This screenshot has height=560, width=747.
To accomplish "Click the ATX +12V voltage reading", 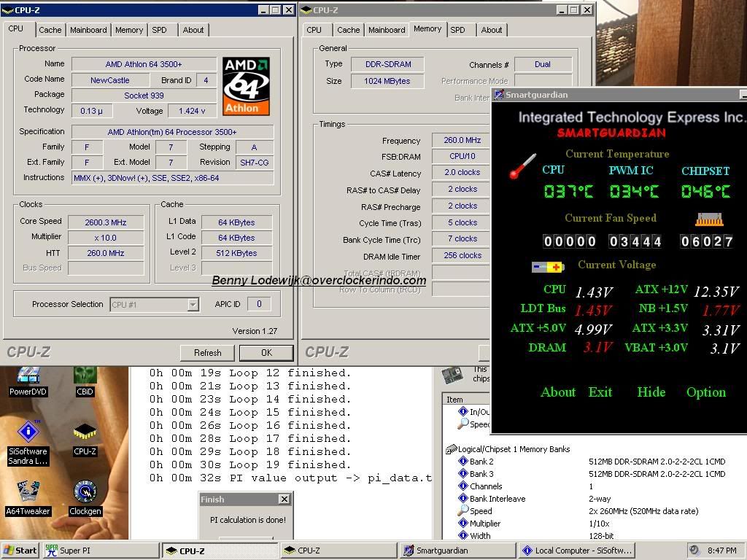I will 716,292.
